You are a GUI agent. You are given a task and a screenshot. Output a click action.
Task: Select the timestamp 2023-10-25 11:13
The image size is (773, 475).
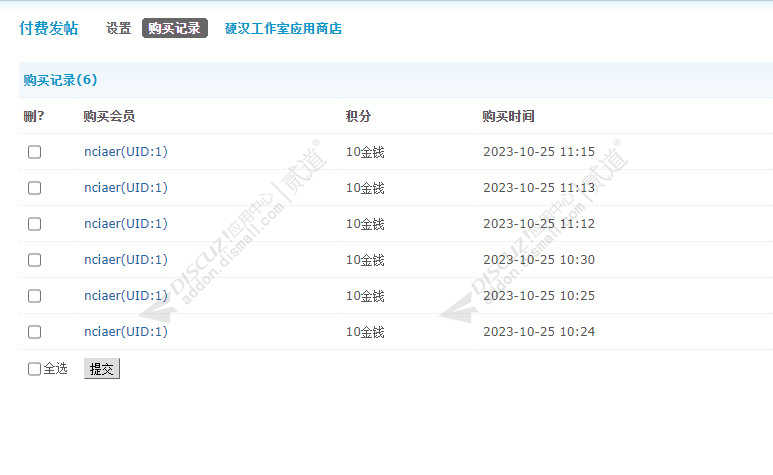coord(539,188)
